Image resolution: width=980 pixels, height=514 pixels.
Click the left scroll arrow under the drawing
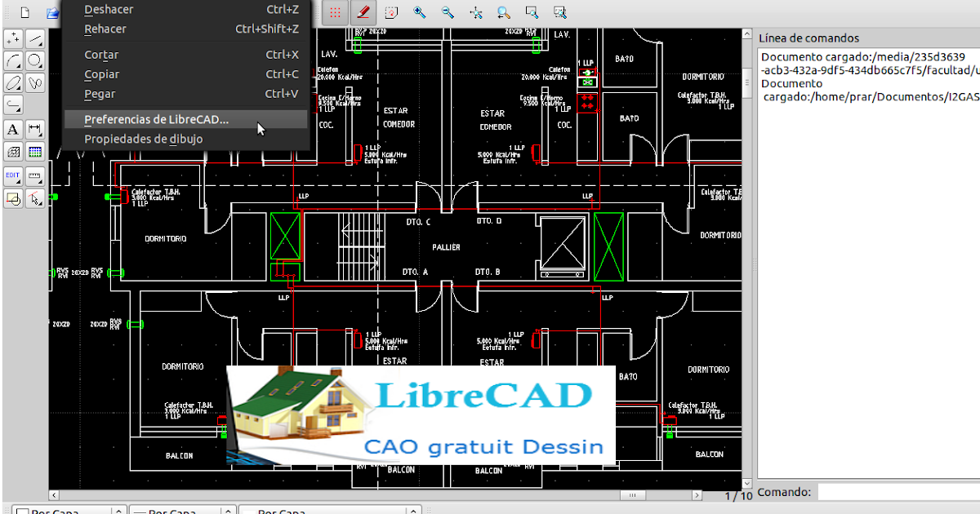click(x=54, y=494)
